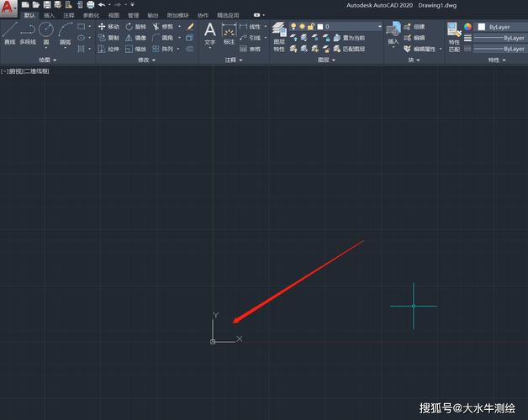Choose the 复制 (Copy) tool
Screen dimensions: 528x420
108,38
